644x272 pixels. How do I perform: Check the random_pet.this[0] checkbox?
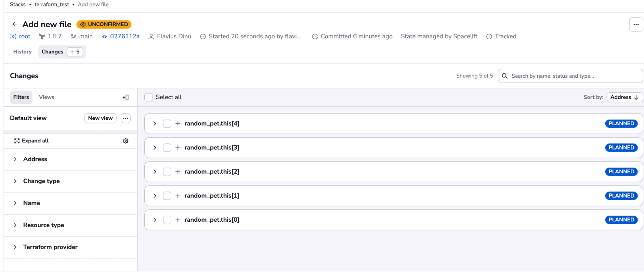[167, 220]
